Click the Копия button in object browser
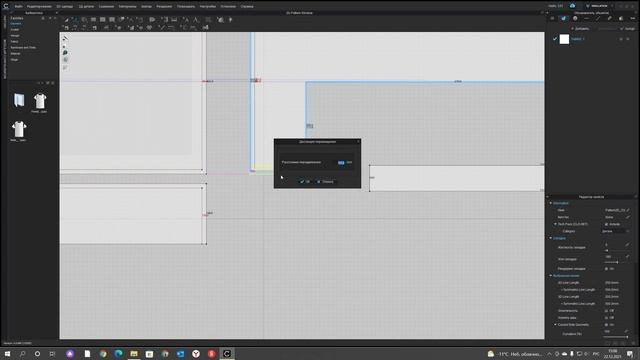The height and width of the screenshot is (360, 640). pos(628,29)
